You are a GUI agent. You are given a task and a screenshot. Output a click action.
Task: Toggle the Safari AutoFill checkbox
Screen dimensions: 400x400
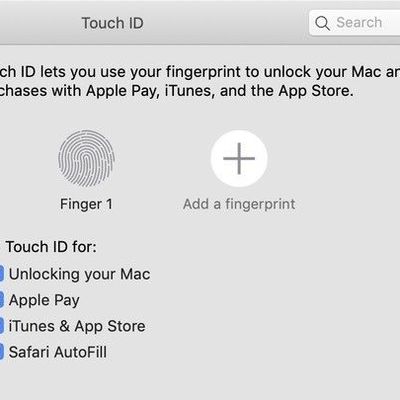point(1,352)
